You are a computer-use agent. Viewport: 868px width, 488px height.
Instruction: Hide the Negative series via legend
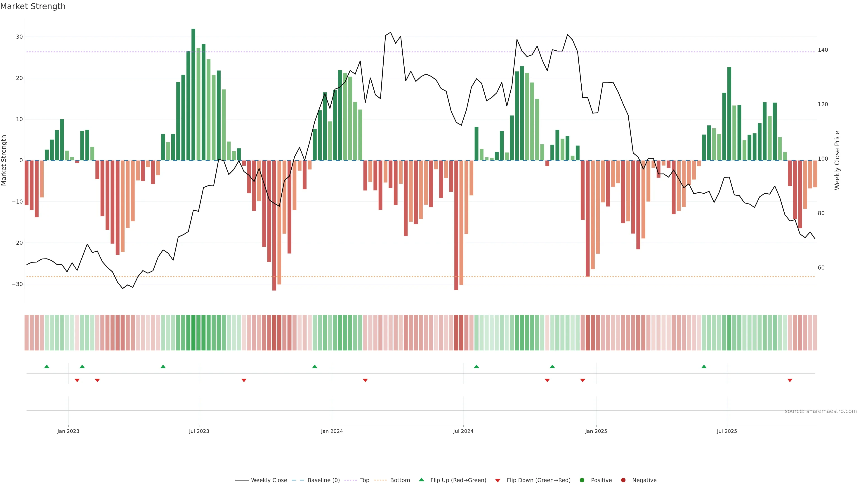pos(644,480)
